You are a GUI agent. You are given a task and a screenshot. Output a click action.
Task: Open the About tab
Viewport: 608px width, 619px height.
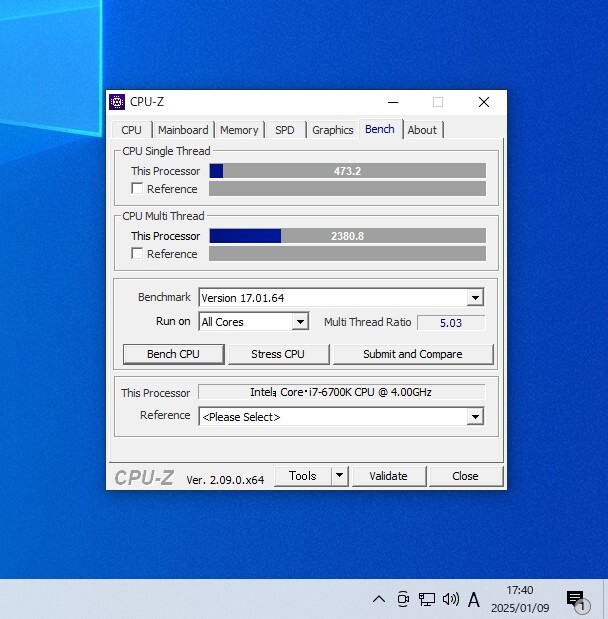pos(422,130)
